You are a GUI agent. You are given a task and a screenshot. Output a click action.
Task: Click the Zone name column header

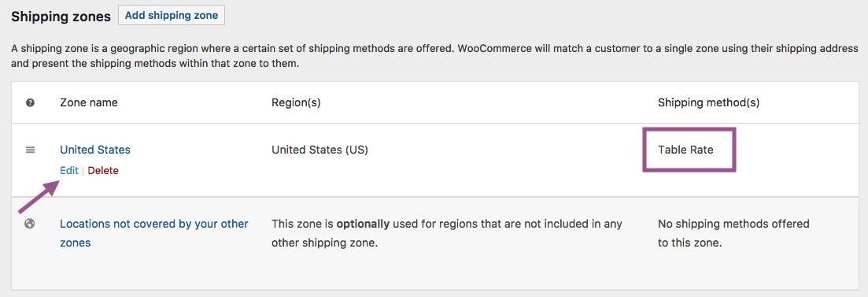click(89, 102)
